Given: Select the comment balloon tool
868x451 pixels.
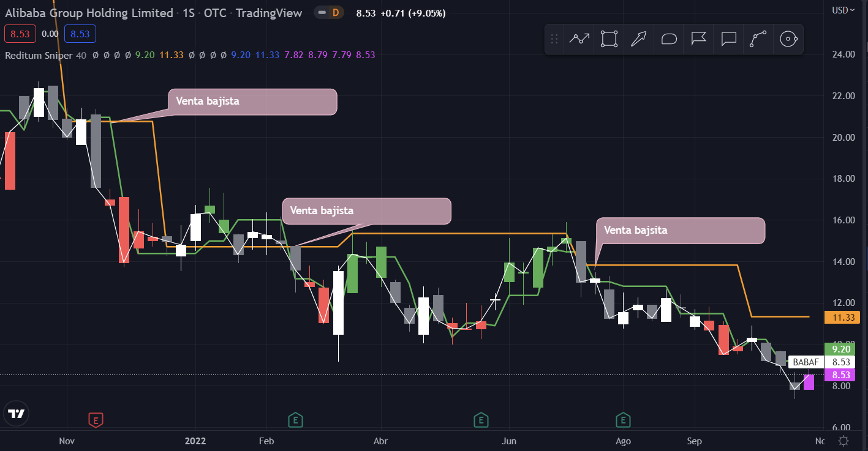Looking at the screenshot, I should [x=728, y=39].
